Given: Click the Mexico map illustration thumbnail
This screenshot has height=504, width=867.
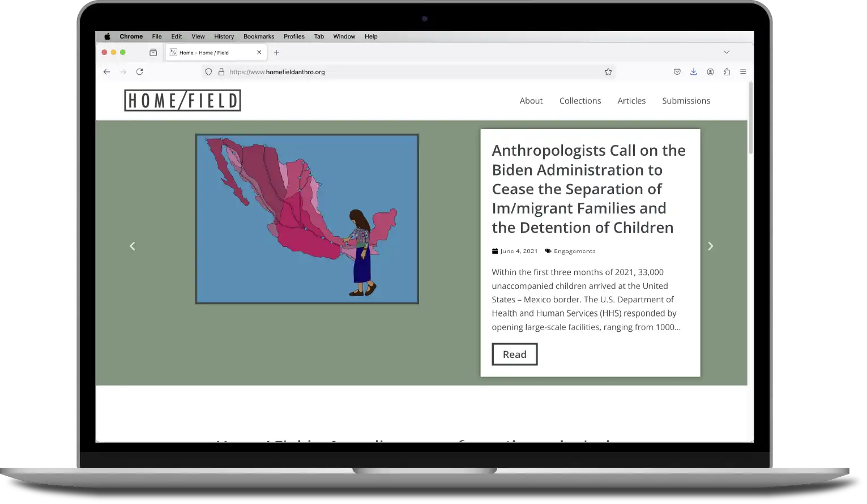Looking at the screenshot, I should tap(307, 219).
